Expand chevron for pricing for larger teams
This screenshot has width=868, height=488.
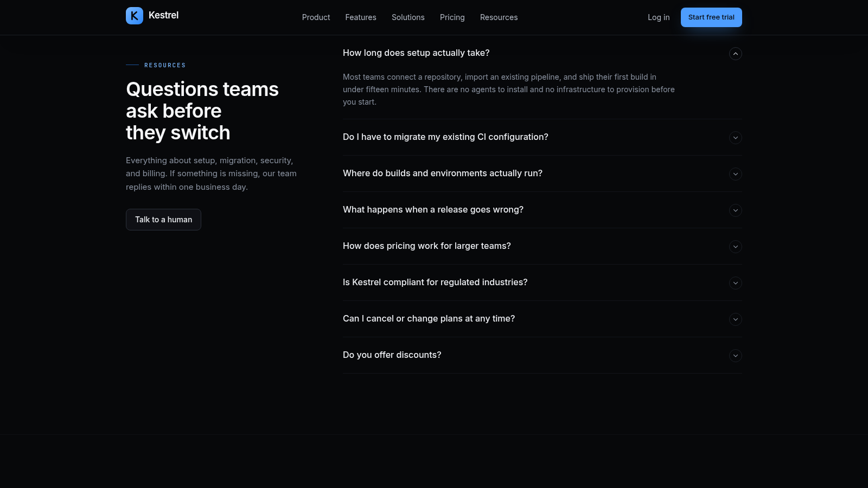(x=736, y=247)
